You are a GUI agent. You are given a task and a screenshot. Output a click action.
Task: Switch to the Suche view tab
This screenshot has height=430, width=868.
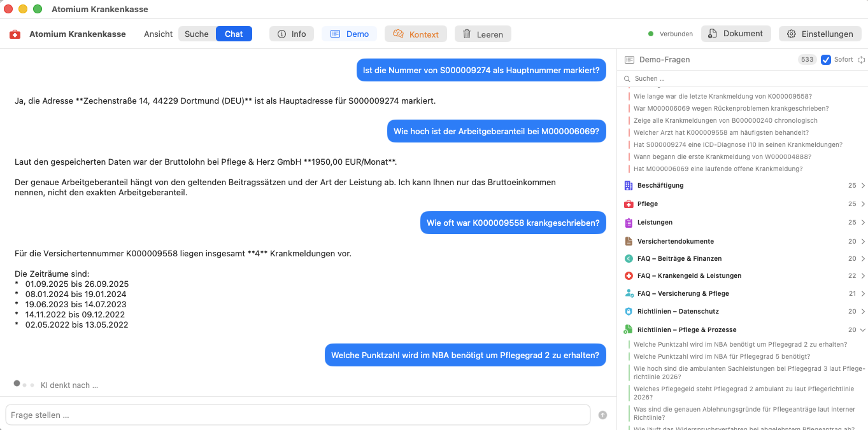click(197, 34)
